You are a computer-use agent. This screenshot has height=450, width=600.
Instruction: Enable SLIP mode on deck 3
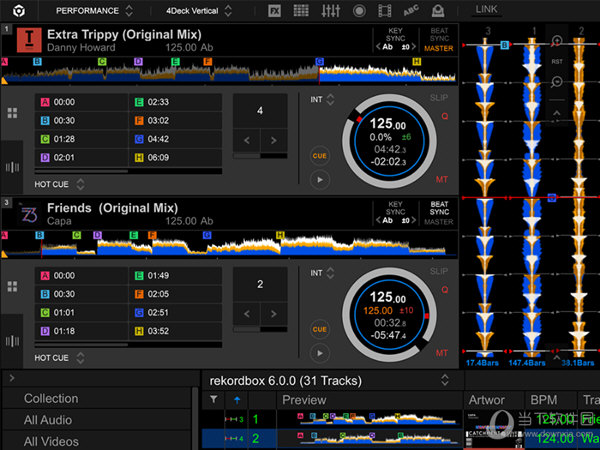point(439,271)
